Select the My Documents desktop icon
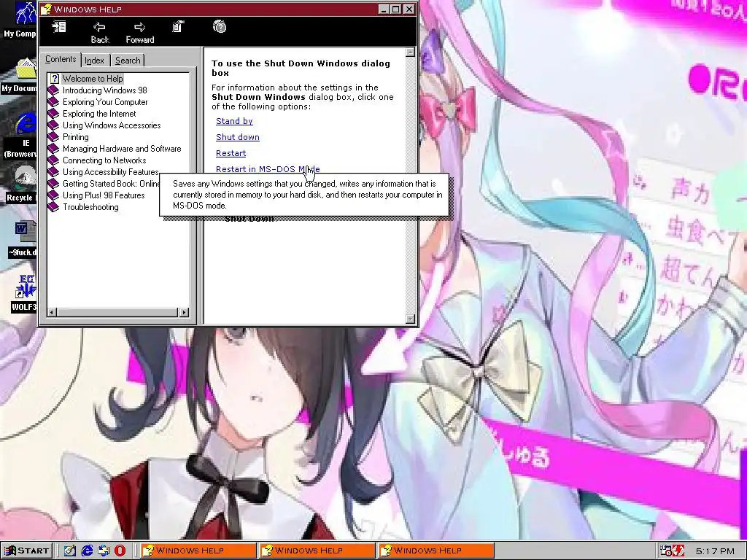The width and height of the screenshot is (747, 560). pyautogui.click(x=19, y=76)
